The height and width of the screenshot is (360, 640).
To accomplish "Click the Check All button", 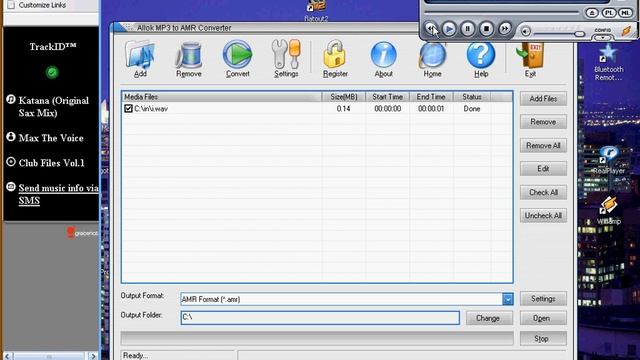I will click(543, 192).
